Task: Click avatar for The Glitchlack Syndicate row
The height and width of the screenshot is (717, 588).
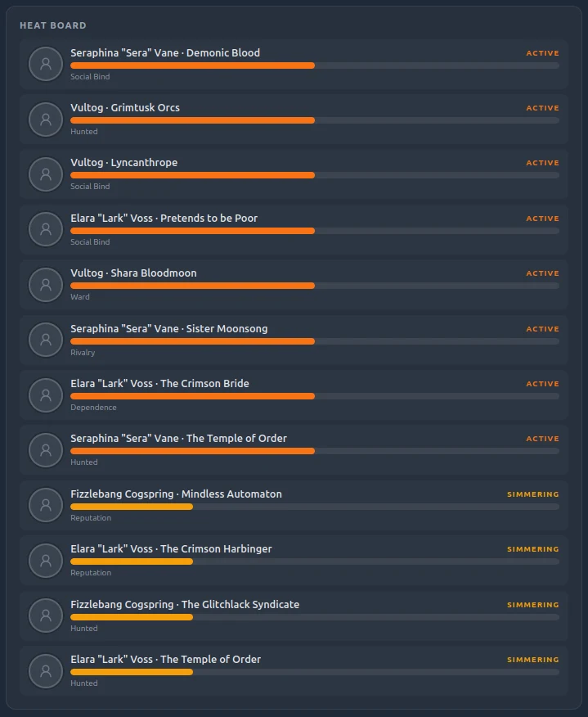Action: (46, 616)
